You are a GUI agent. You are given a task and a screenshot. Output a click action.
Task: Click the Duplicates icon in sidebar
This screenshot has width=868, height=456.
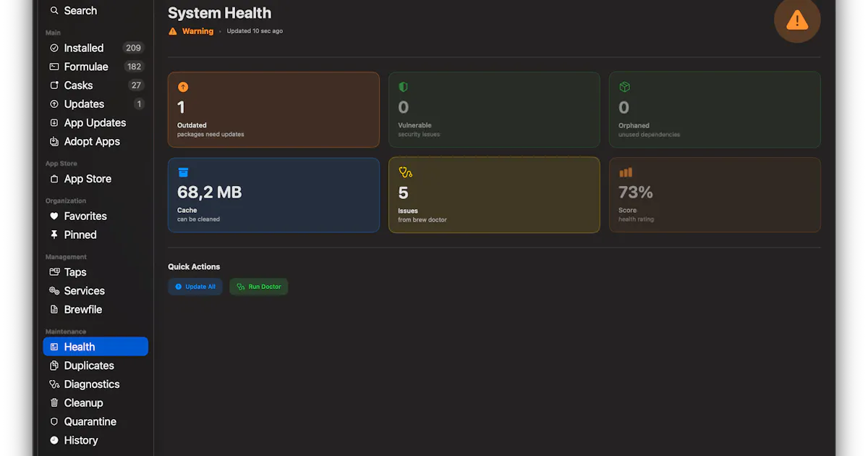(54, 366)
